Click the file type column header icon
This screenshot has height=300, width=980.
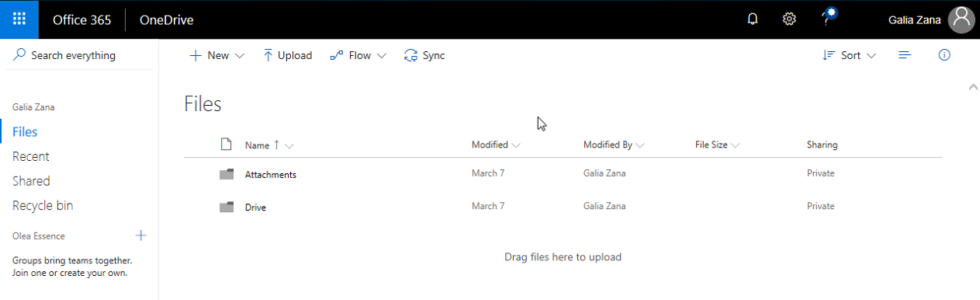(x=227, y=144)
